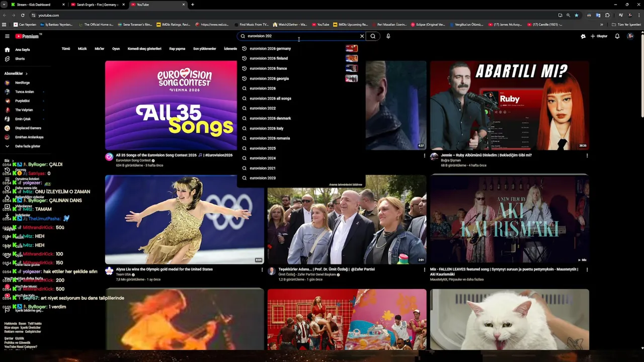Open the All 35 Songs Eurovision thumbnail
Viewport: 644px width, 362px height.
point(171,106)
